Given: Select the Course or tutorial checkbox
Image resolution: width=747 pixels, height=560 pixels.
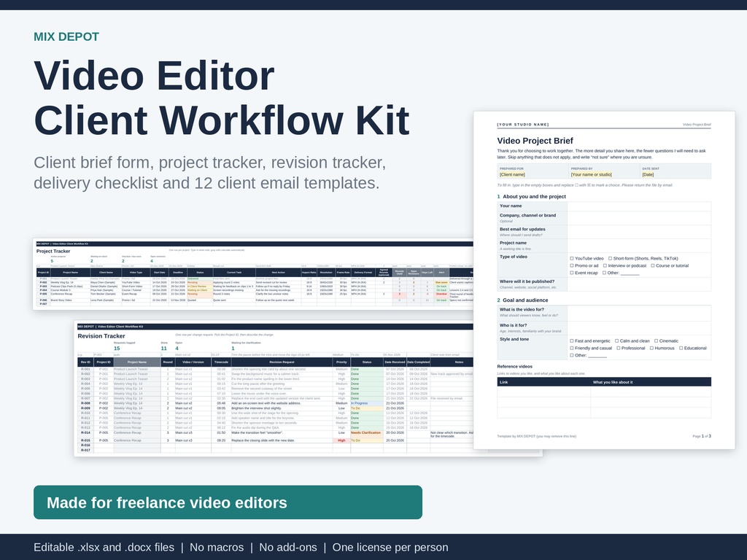Looking at the screenshot, I should (x=653, y=265).
